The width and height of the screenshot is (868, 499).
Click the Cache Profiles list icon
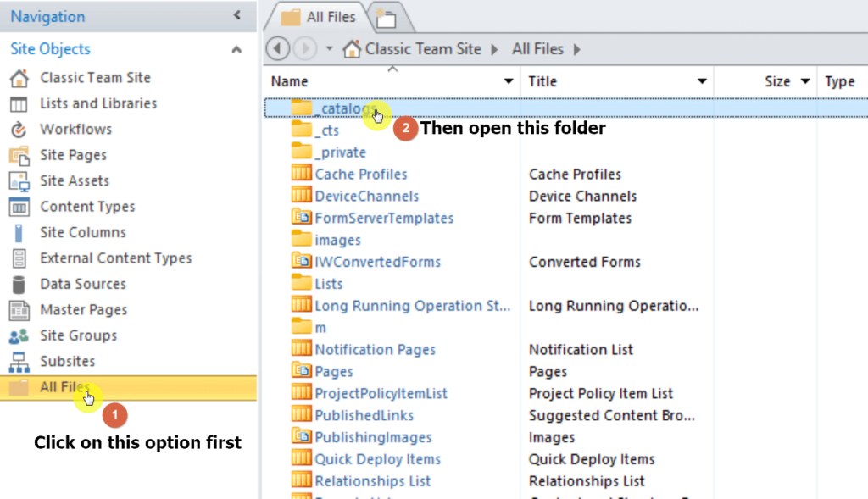302,173
